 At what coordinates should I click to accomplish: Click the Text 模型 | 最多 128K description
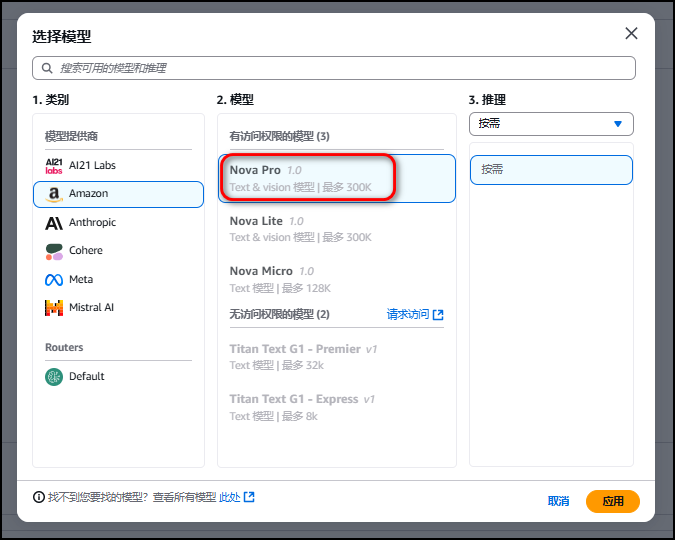point(280,288)
